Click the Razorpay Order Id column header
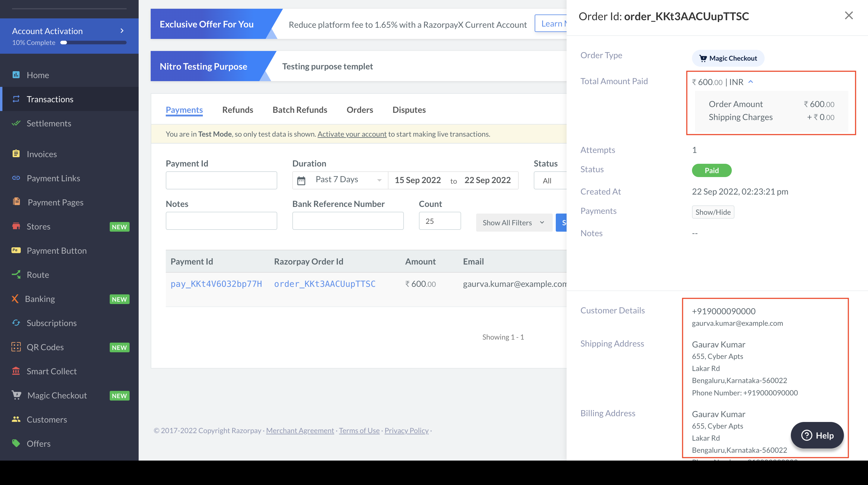The width and height of the screenshot is (868, 485). click(309, 262)
